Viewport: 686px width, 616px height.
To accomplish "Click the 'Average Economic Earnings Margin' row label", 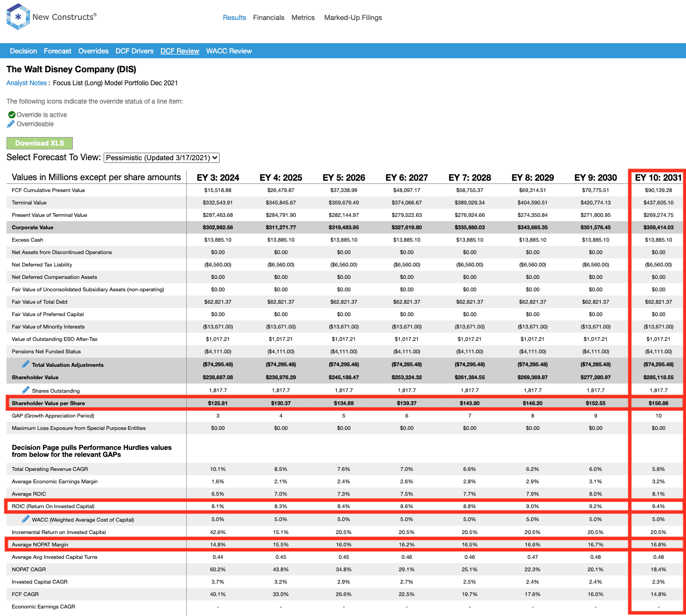I will (55, 482).
